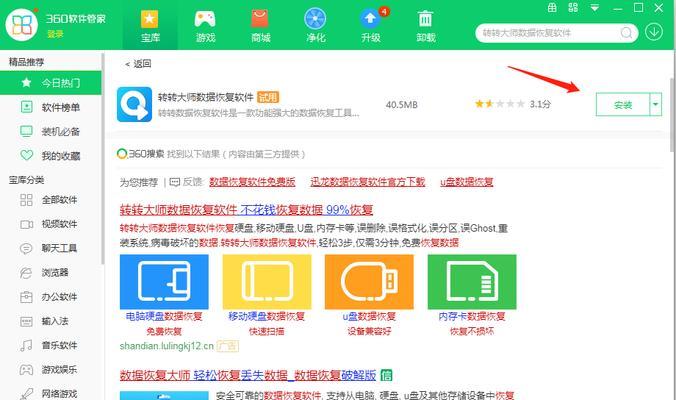Select 办公软件 category
The image size is (676, 400).
[x=50, y=297]
